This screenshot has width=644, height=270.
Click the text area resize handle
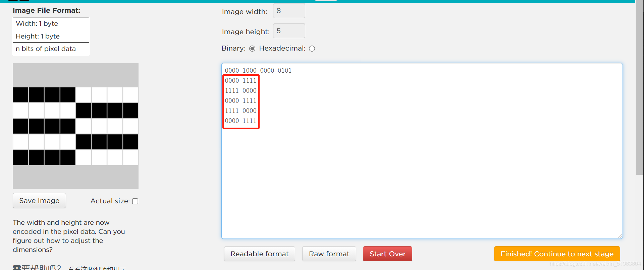(x=620, y=235)
